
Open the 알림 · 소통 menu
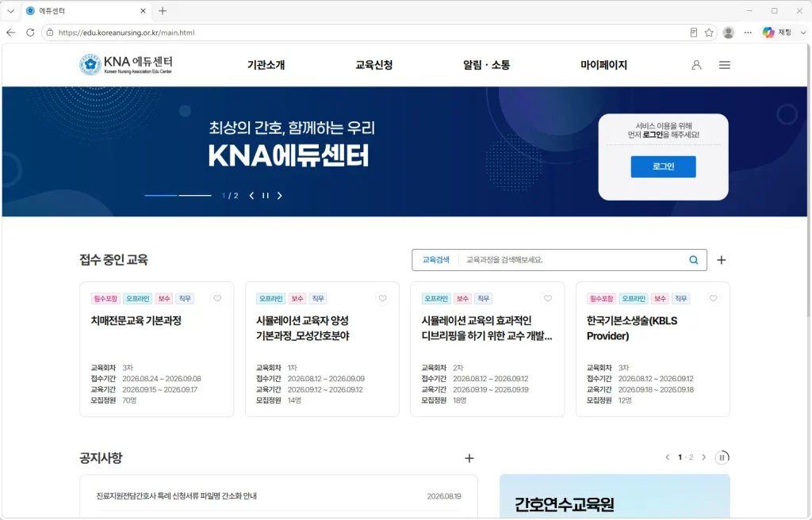coord(487,65)
